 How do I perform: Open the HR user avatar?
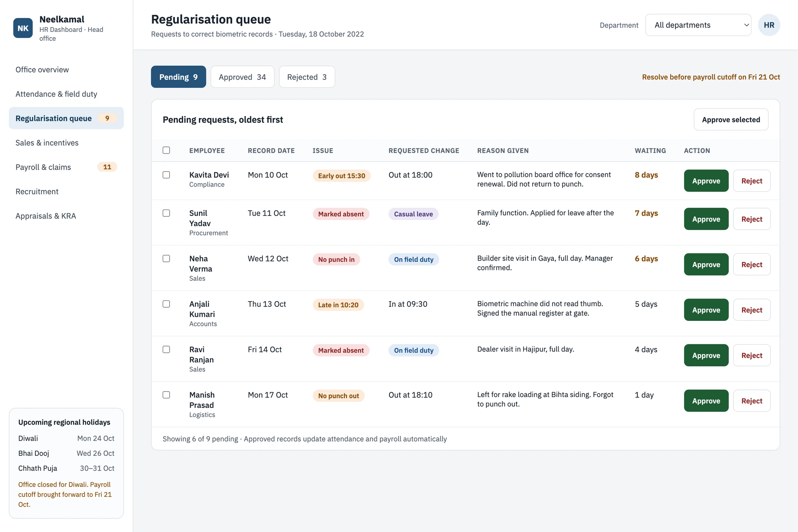point(769,25)
